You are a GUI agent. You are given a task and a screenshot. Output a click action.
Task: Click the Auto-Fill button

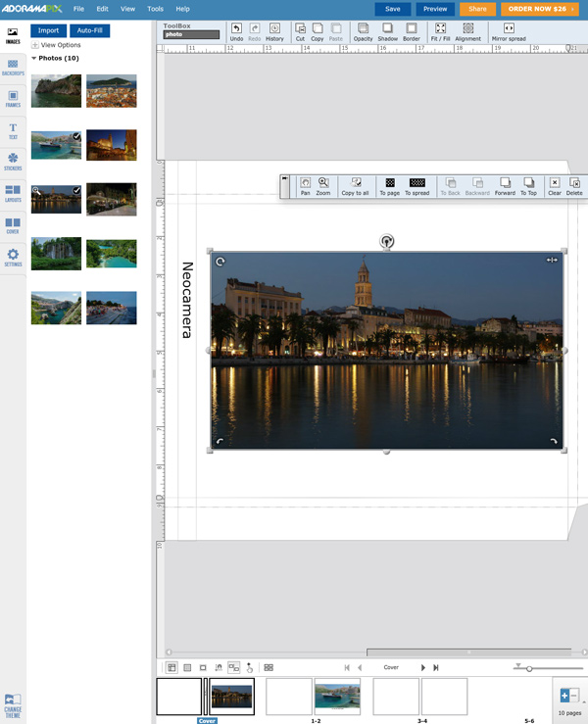pyautogui.click(x=89, y=30)
